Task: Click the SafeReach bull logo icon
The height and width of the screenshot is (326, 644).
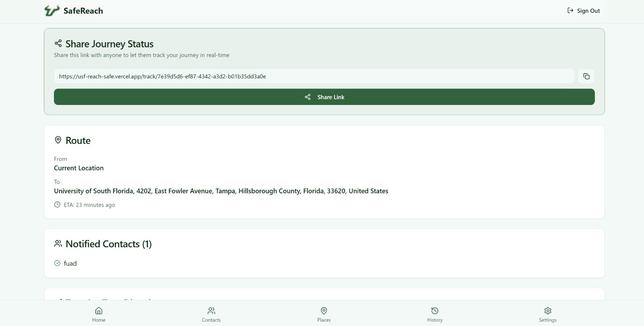Action: click(52, 10)
